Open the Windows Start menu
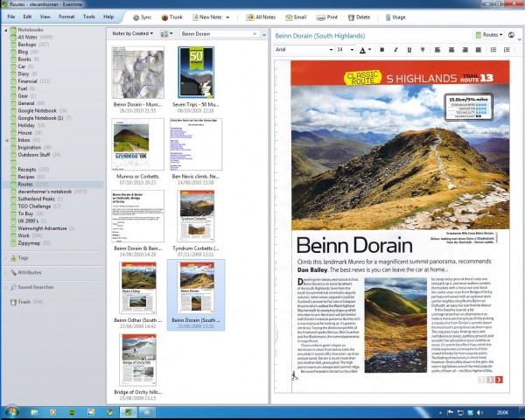This screenshot has width=525, height=420. coord(12,412)
